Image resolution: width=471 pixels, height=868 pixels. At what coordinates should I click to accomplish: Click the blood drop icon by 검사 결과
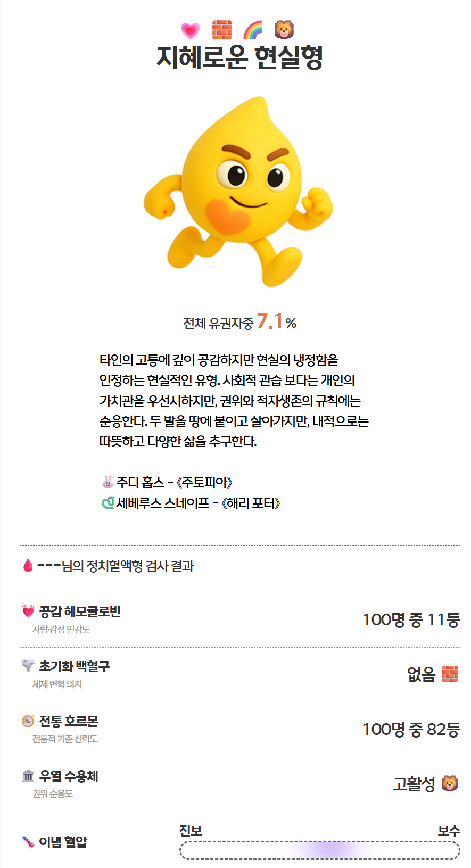[28, 566]
